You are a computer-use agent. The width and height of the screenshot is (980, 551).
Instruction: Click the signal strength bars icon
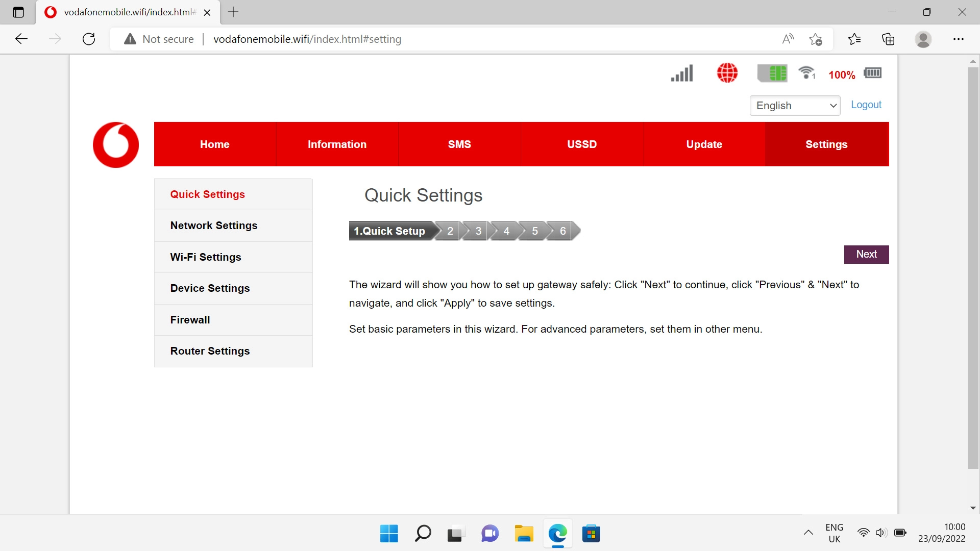(x=682, y=73)
